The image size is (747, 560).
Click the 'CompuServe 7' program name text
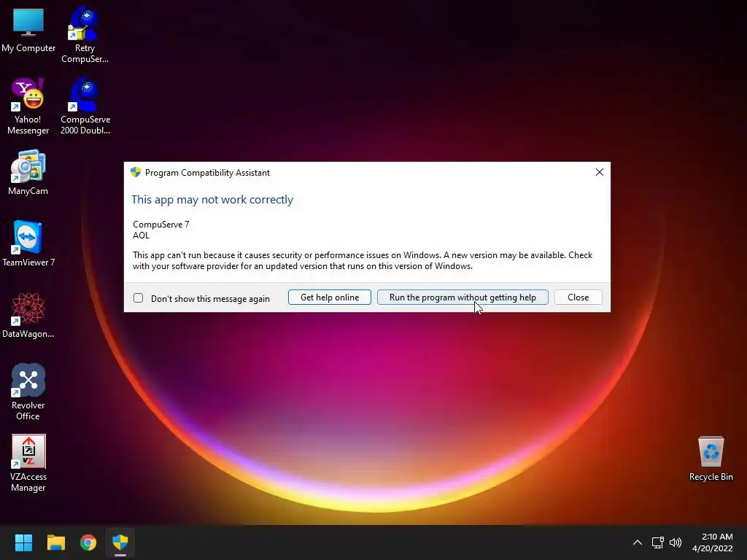161,225
